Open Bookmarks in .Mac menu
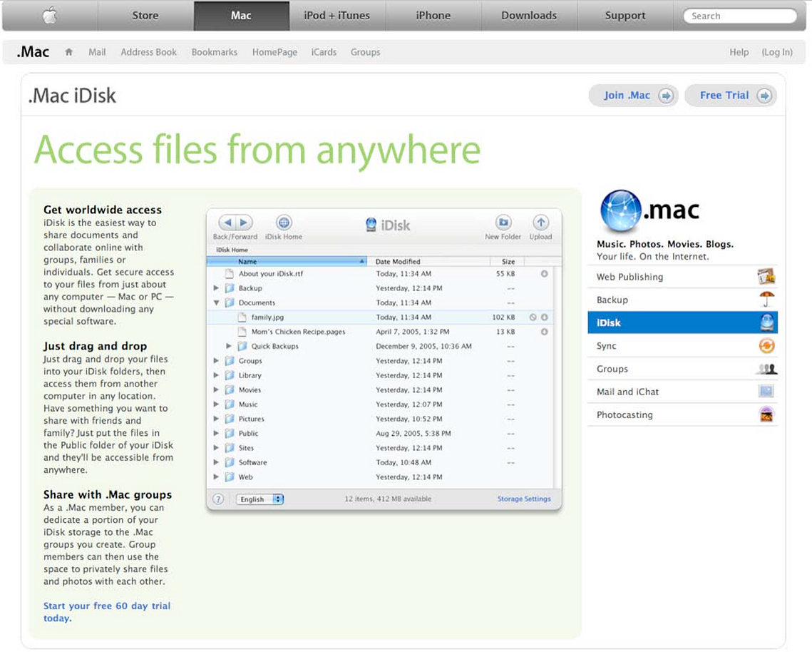 click(x=215, y=52)
